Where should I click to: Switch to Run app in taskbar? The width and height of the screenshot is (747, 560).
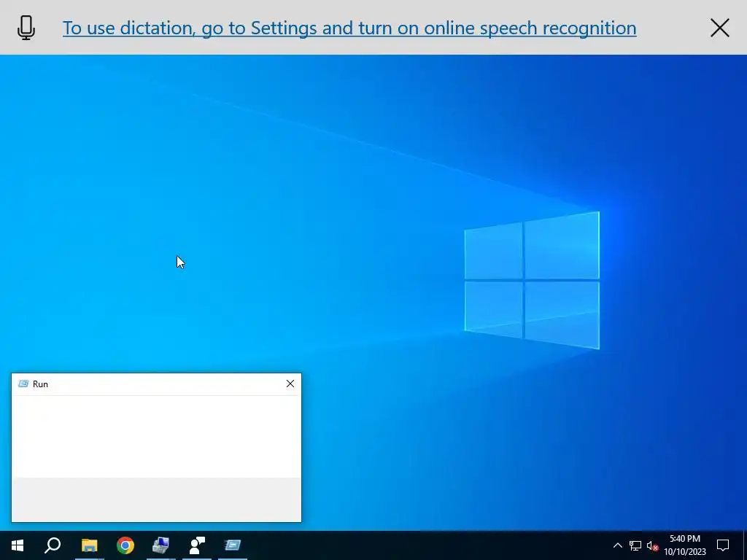tap(233, 545)
